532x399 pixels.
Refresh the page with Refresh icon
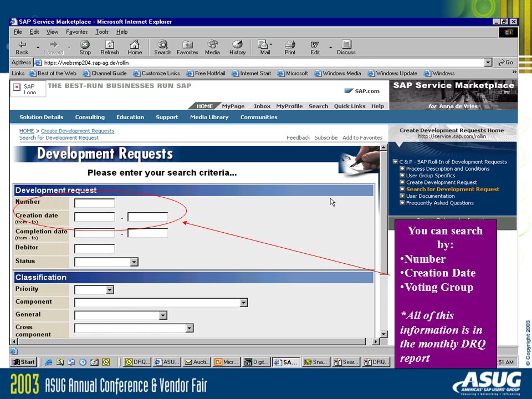(110, 48)
